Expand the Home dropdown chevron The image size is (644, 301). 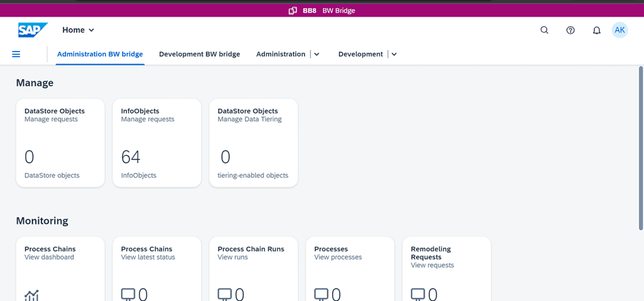click(x=91, y=30)
